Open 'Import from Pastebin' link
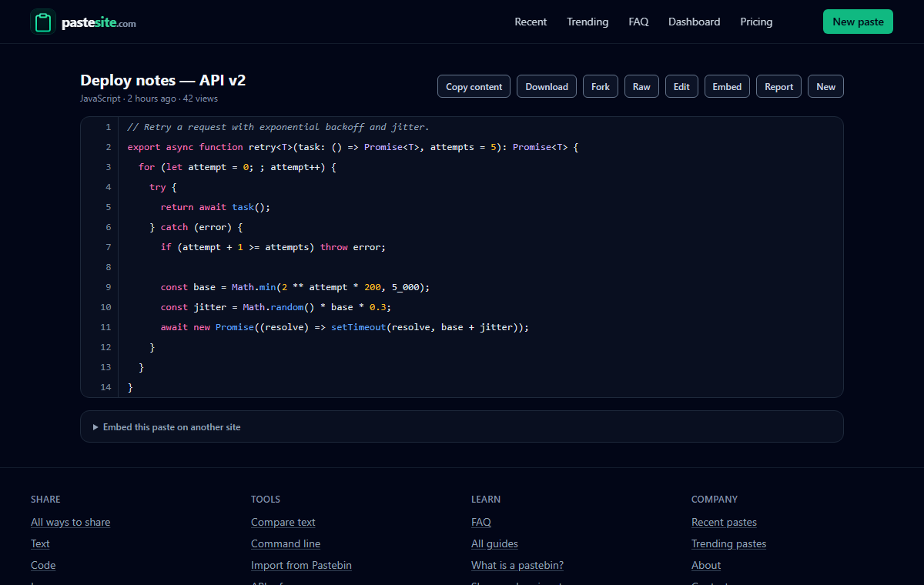The image size is (924, 585). pos(301,565)
